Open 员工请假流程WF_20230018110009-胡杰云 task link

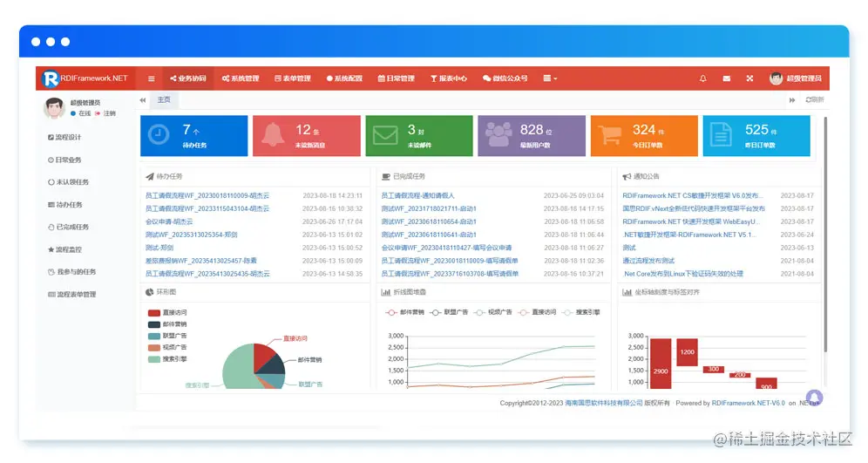[x=207, y=196]
